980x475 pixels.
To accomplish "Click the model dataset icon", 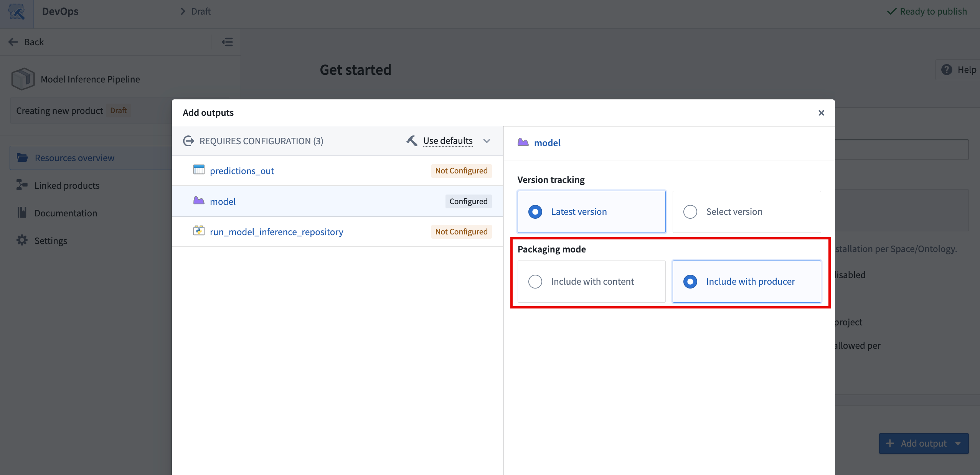I will [x=198, y=201].
